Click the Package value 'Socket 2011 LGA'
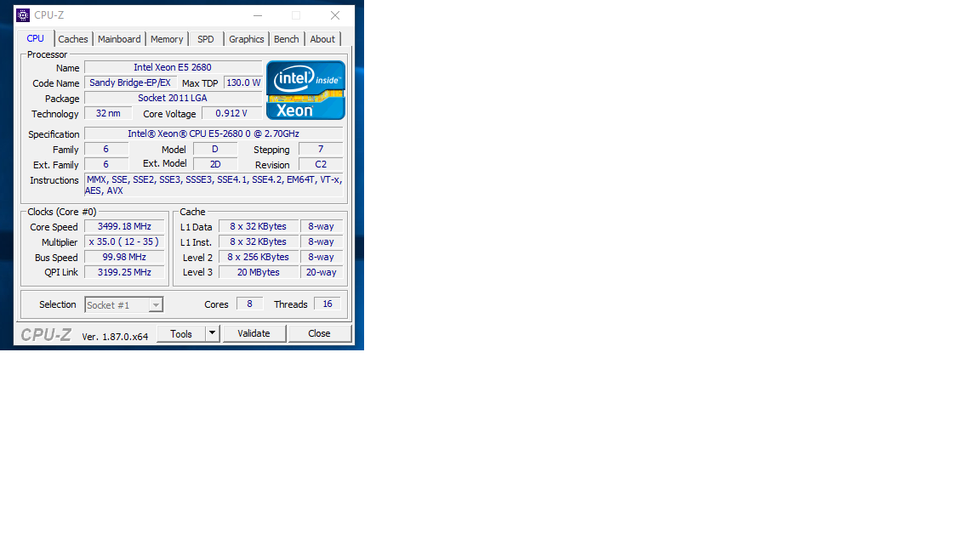 pyautogui.click(x=174, y=98)
